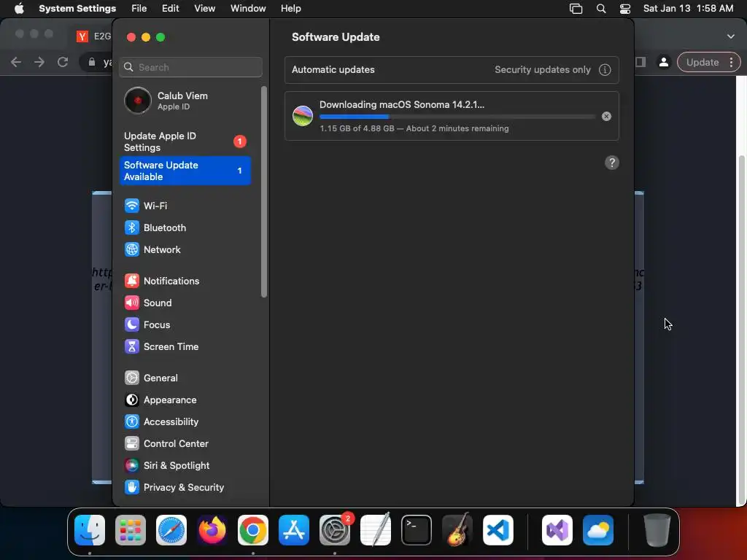This screenshot has width=747, height=560.
Task: Open the Software Update help button
Action: click(x=612, y=163)
